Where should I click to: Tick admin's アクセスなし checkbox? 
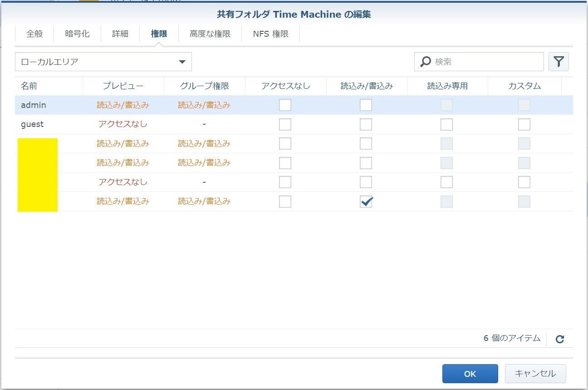coord(285,105)
